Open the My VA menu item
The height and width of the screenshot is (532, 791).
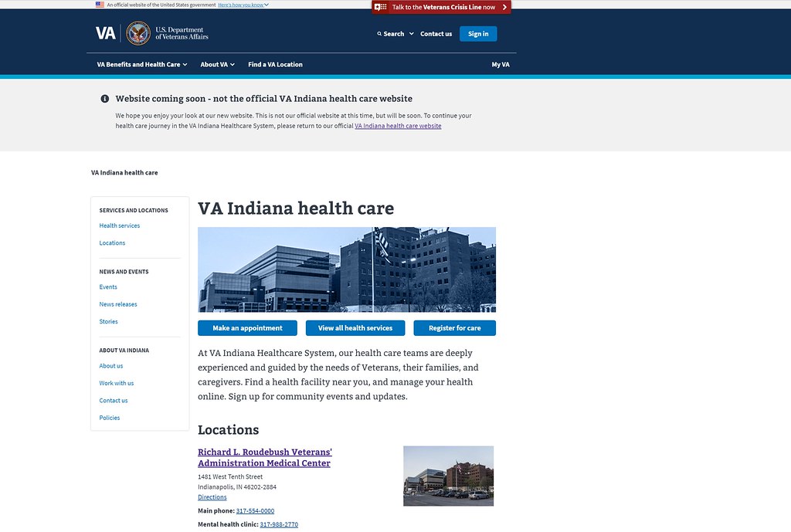click(501, 65)
